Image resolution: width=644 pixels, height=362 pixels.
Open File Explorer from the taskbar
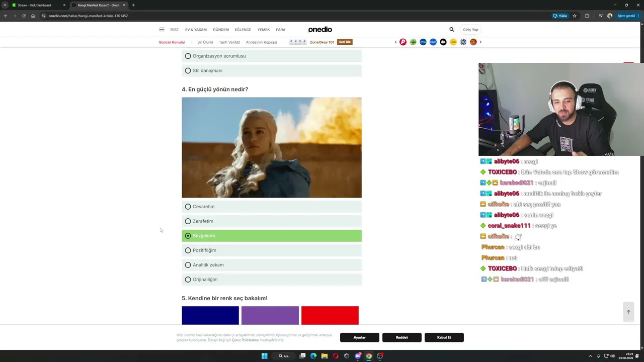(x=325, y=356)
